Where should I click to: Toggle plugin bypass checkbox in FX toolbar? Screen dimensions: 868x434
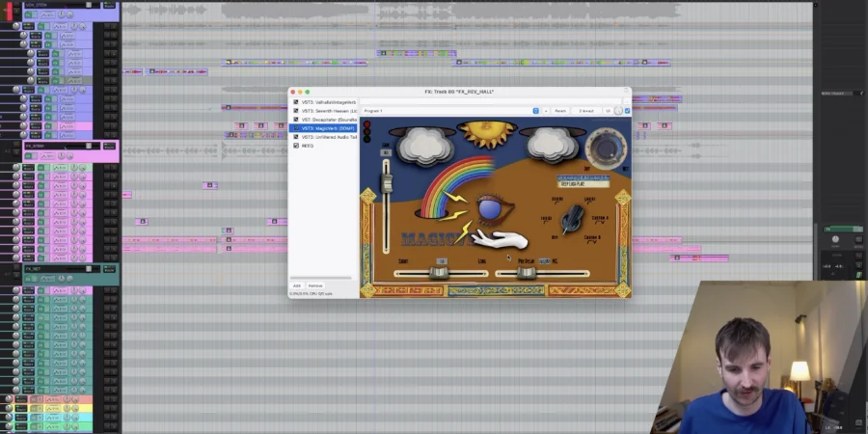pos(627,111)
